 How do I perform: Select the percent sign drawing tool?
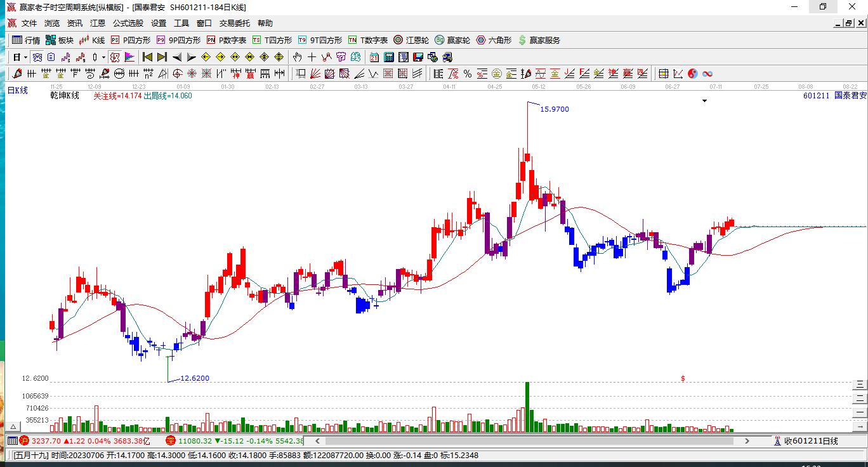point(467,74)
